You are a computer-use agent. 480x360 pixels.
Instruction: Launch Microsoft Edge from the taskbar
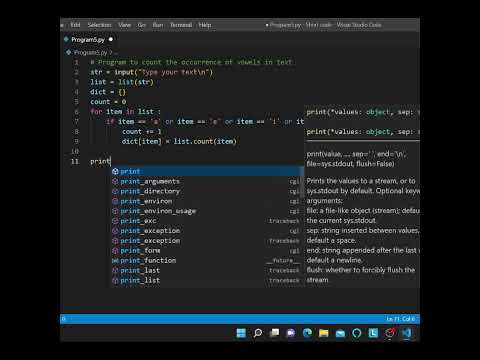coord(307,333)
